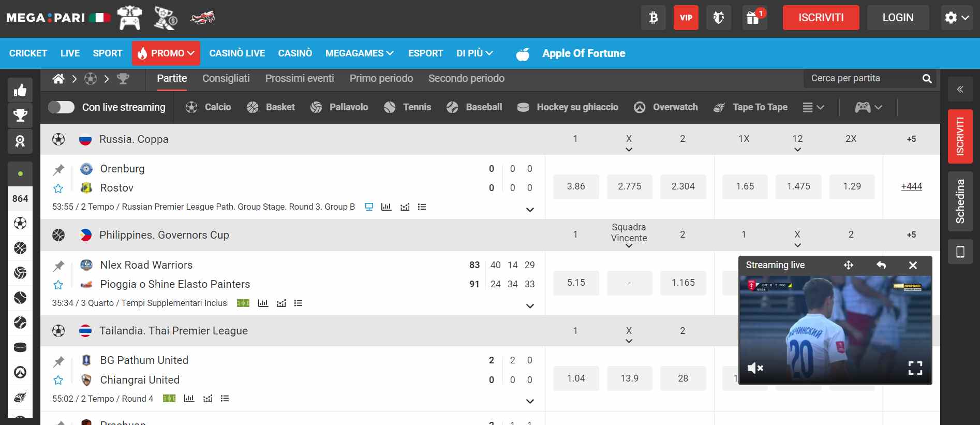The width and height of the screenshot is (980, 425).
Task: Open the trophy sidebar icon
Action: pos(20,115)
